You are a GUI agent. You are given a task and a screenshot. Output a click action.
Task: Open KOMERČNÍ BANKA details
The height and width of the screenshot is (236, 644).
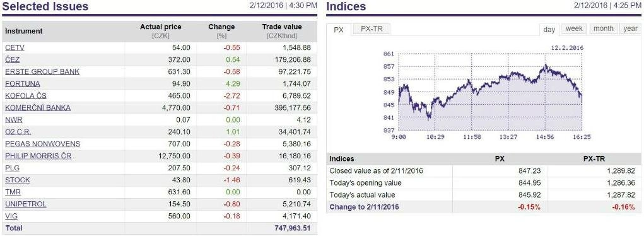[x=38, y=108]
